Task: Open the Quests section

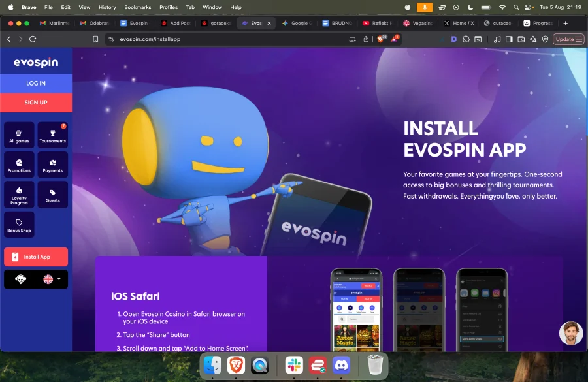Action: pyautogui.click(x=52, y=195)
